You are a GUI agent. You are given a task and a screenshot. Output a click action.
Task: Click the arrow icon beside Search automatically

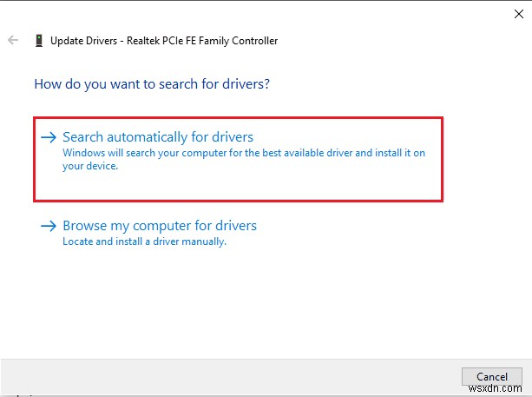click(x=49, y=137)
